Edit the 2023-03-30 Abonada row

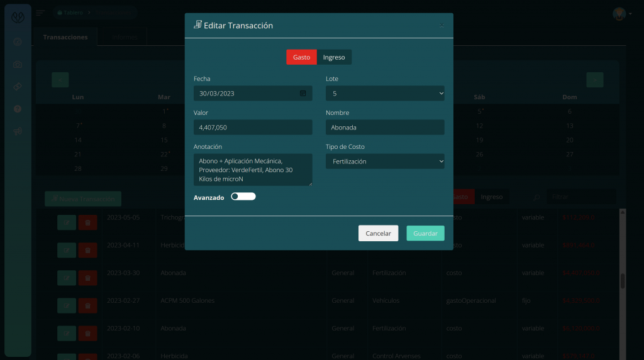[x=67, y=278]
